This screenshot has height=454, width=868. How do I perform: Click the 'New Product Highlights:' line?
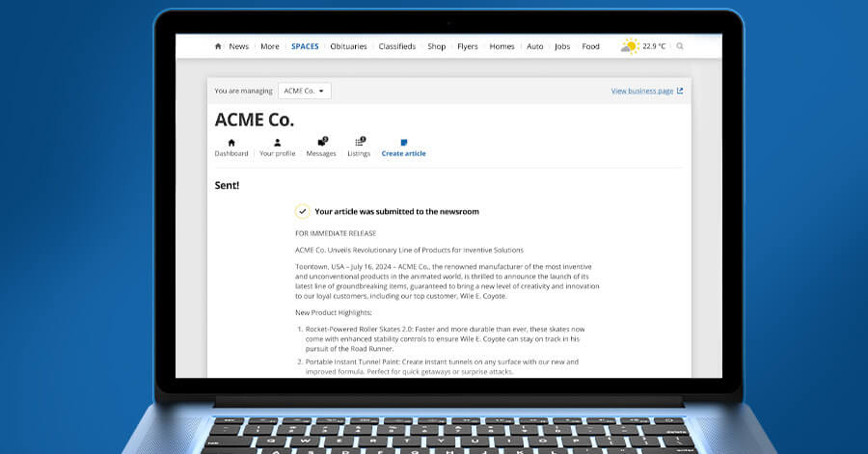point(334,312)
